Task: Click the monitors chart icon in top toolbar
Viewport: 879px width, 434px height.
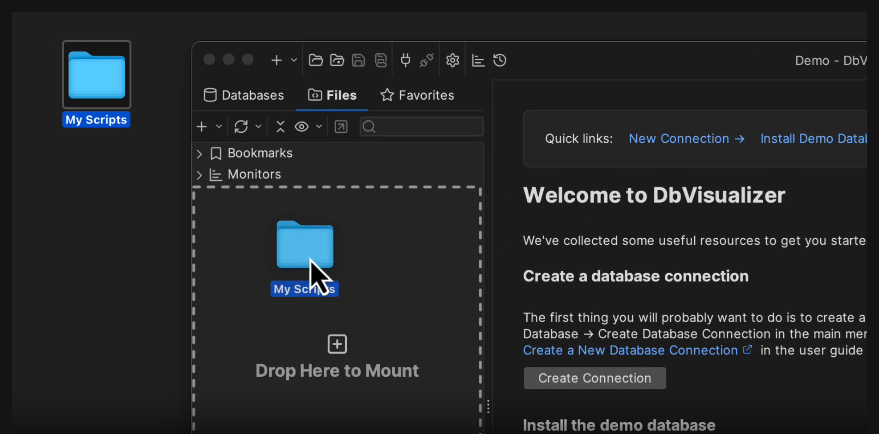Action: 478,60
